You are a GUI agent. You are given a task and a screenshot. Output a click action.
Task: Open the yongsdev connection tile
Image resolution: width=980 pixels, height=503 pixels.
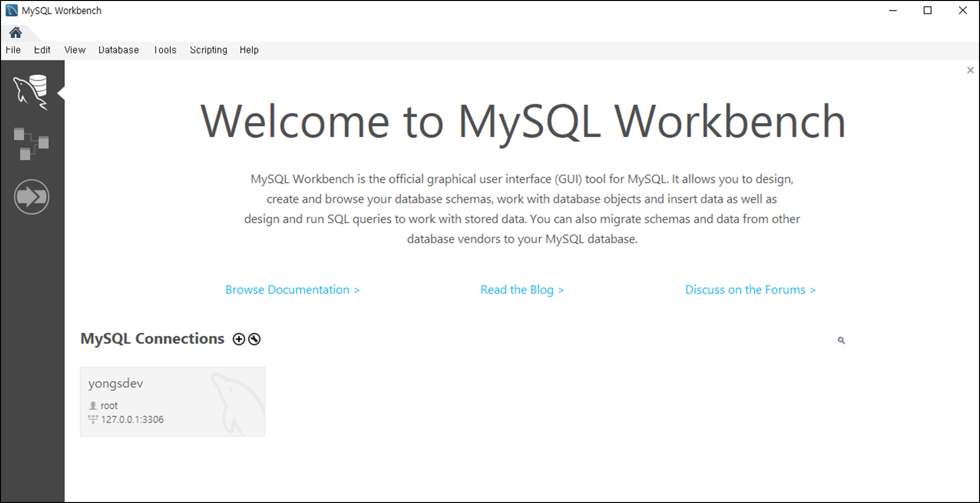coord(173,401)
